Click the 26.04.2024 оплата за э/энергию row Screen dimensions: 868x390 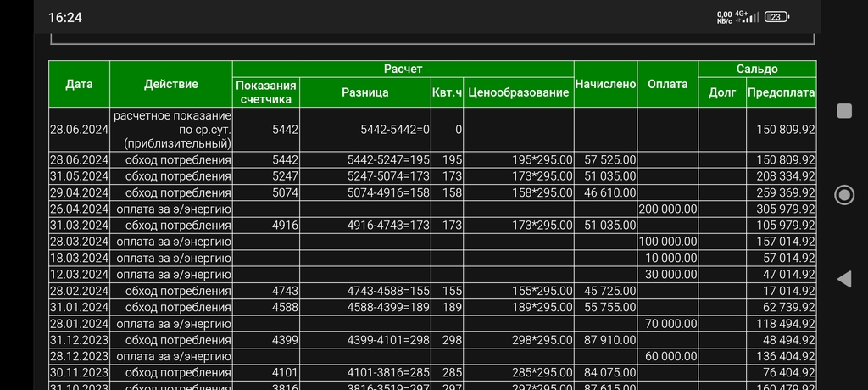[x=173, y=209]
